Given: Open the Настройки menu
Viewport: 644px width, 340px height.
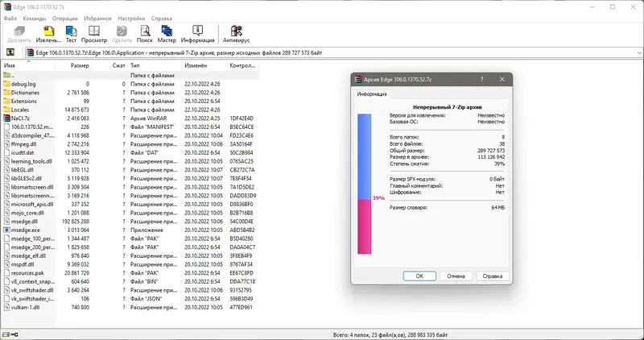Looking at the screenshot, I should click(x=131, y=19).
